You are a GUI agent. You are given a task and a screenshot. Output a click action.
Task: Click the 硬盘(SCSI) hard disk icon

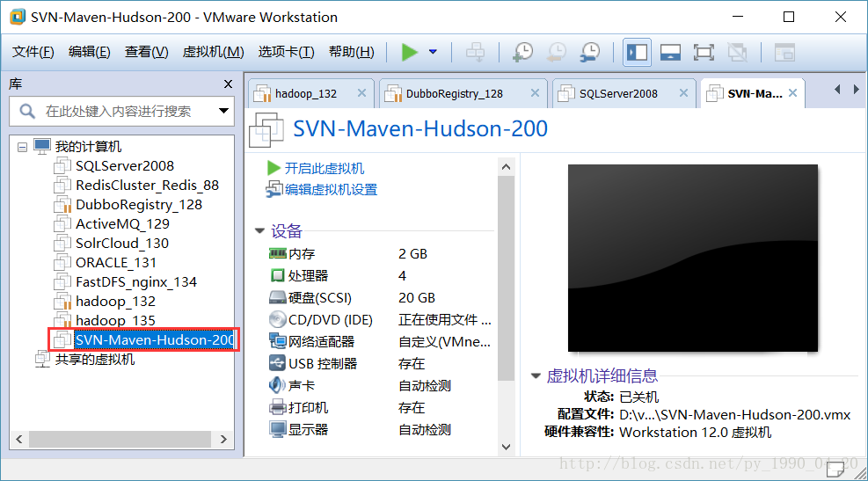tap(277, 298)
